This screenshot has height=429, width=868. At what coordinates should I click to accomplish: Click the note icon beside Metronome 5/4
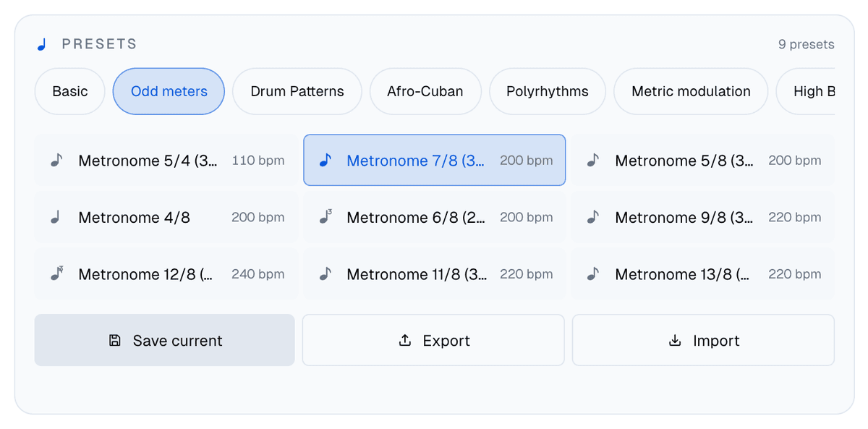point(56,161)
